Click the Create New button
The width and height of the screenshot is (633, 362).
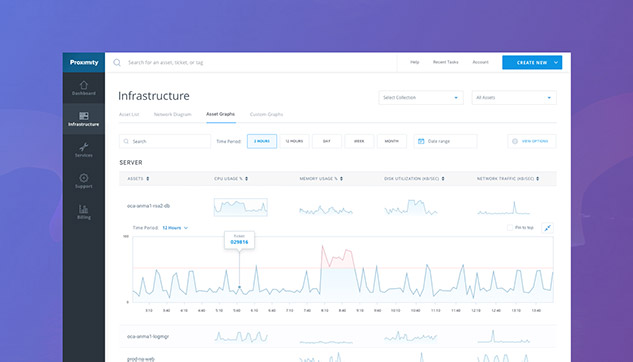click(532, 63)
